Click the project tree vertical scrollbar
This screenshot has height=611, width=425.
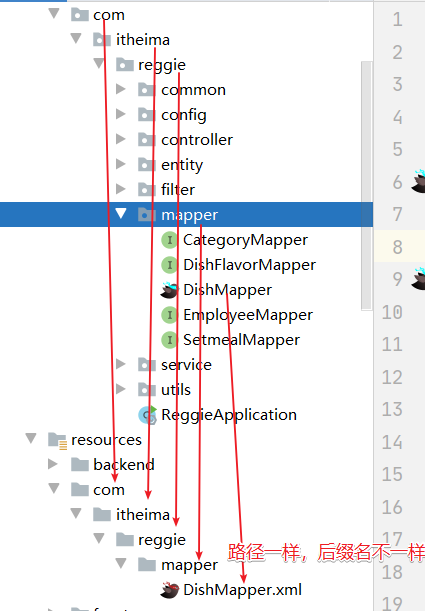(x=366, y=185)
